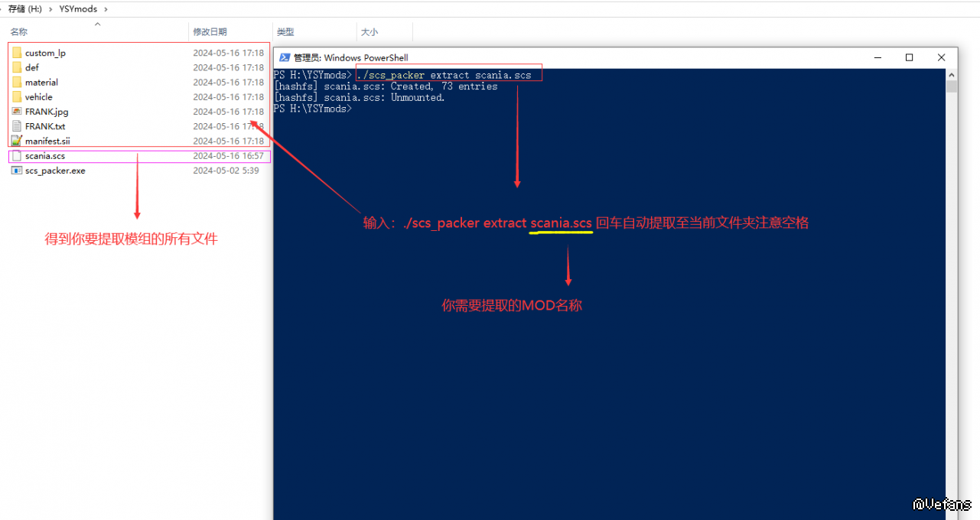Select the custom_lp folder icon
Image resolution: width=980 pixels, height=520 pixels.
[x=17, y=53]
